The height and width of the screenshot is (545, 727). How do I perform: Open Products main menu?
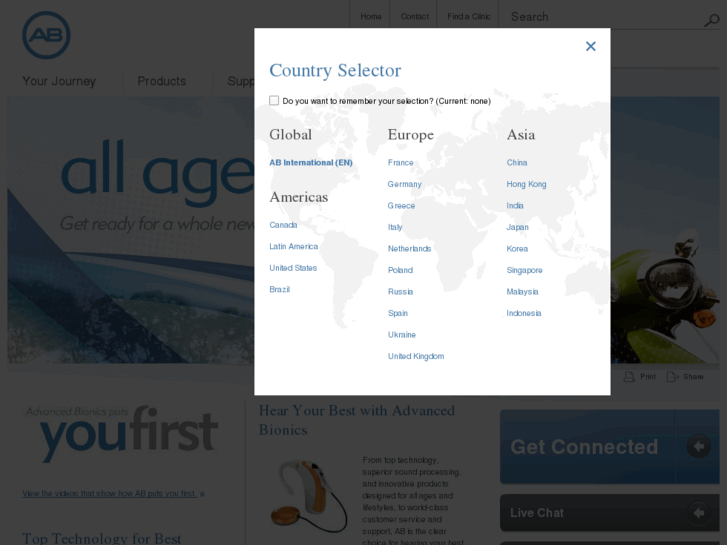pos(162,81)
